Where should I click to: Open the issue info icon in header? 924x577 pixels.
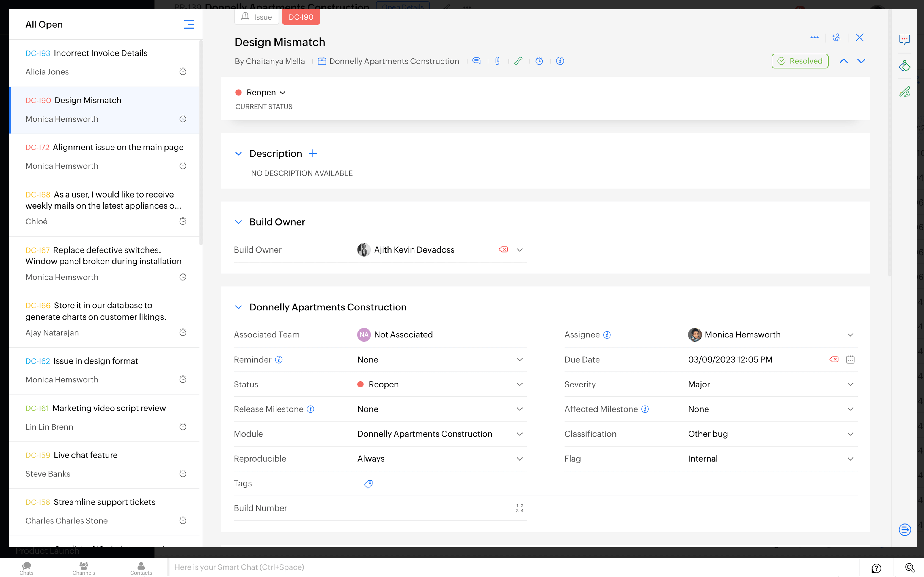(x=560, y=61)
